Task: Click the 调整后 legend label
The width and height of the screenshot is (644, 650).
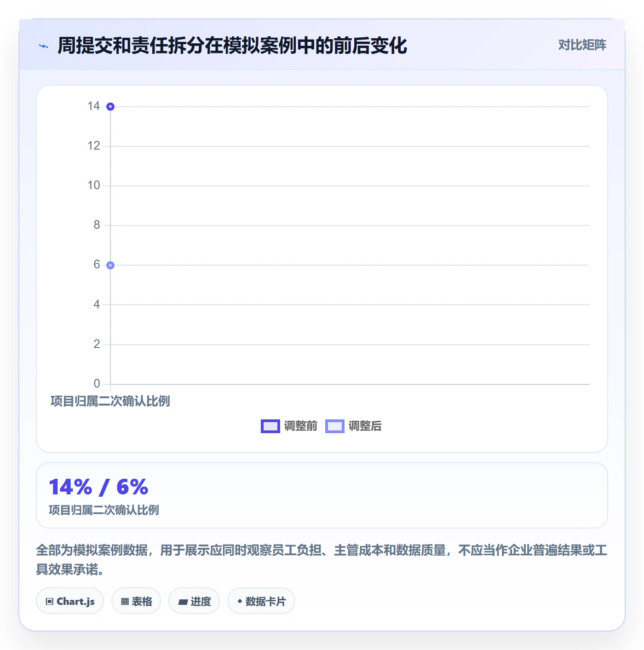Action: coord(365,426)
